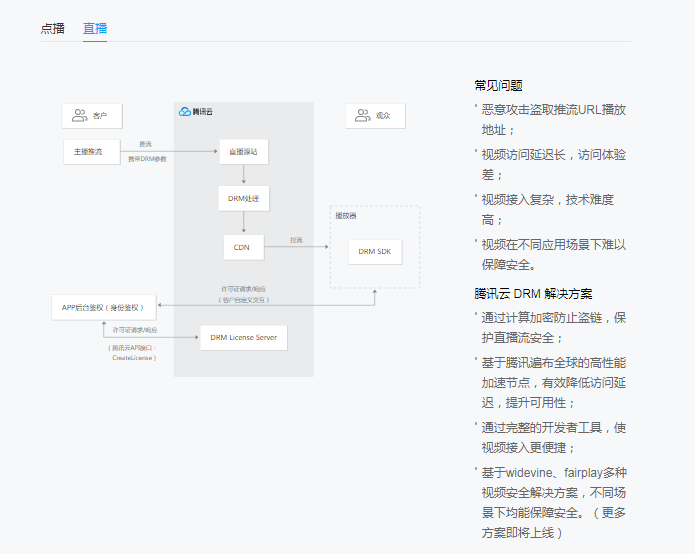This screenshot has height=554, width=695.
Task: Click the APP后台鉴权 box
Action: pos(104,308)
